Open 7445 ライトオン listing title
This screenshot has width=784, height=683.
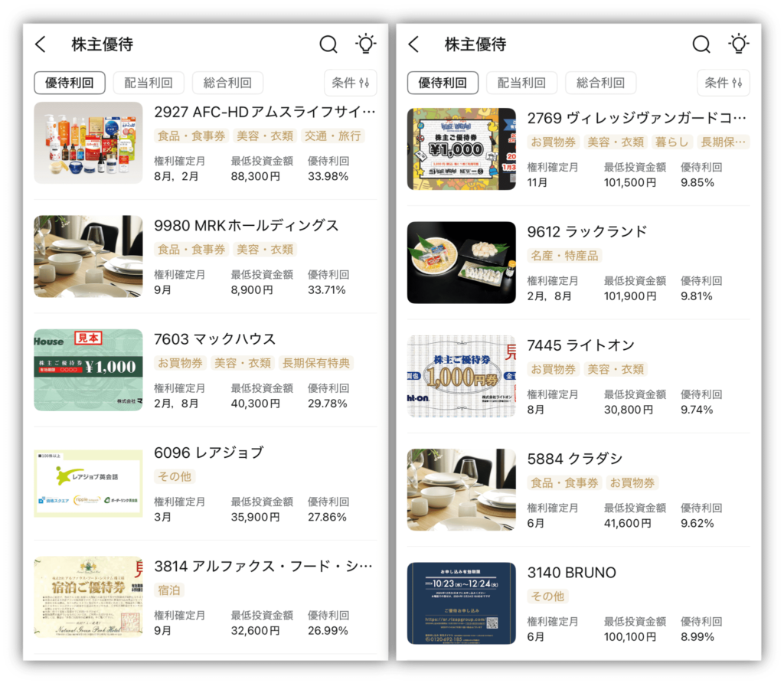point(581,345)
